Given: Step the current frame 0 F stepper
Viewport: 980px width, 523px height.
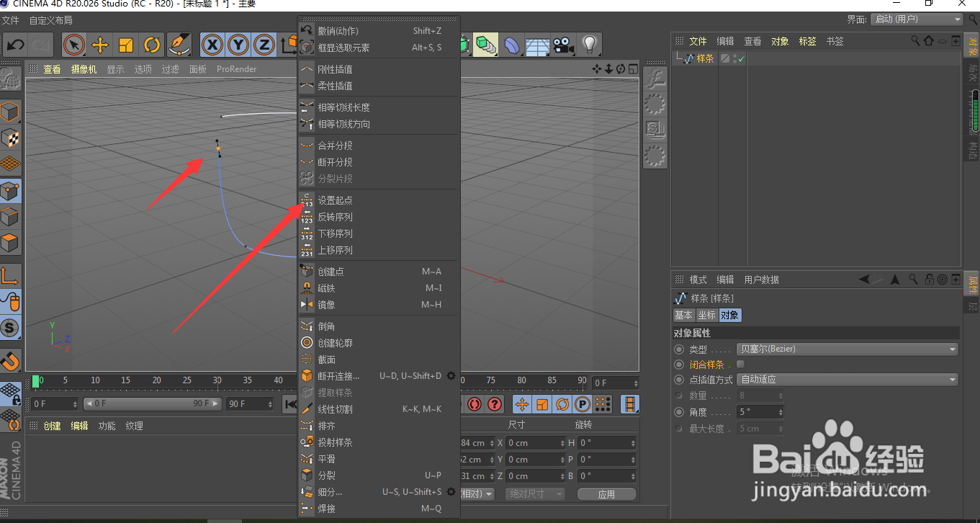Looking at the screenshot, I should pyautogui.click(x=74, y=404).
